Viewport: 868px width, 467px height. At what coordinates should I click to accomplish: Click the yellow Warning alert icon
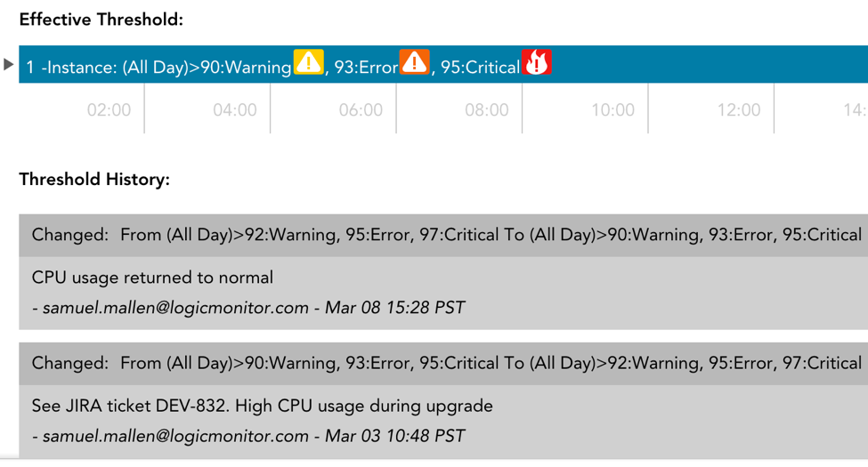[x=308, y=62]
